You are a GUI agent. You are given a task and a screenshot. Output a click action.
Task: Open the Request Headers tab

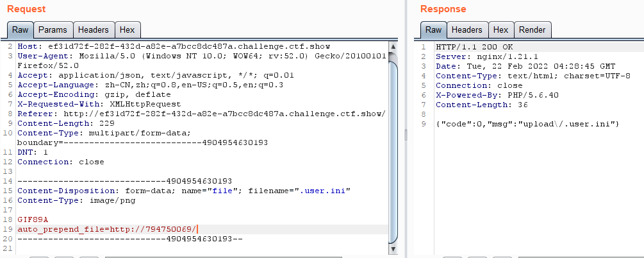(x=94, y=30)
